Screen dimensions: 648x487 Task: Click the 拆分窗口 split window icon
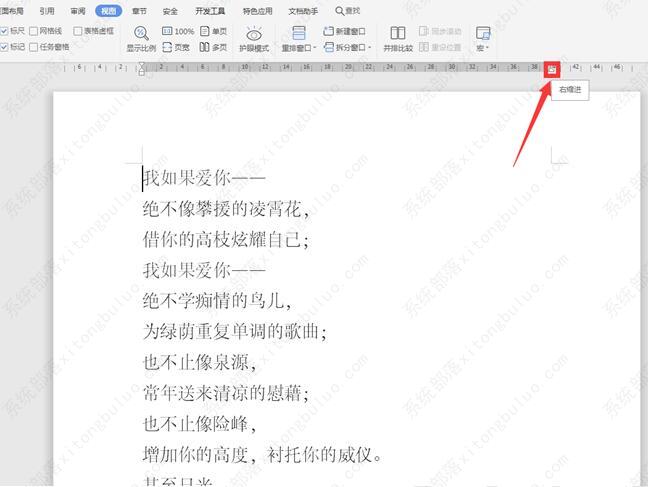pyautogui.click(x=329, y=48)
